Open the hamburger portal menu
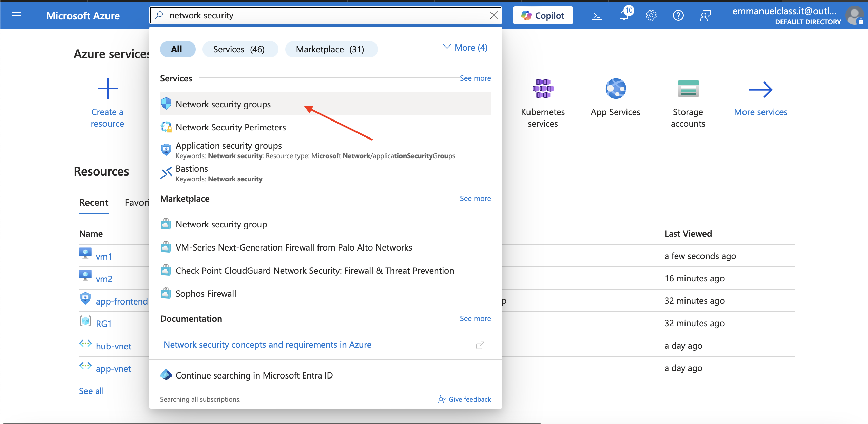 (x=16, y=16)
